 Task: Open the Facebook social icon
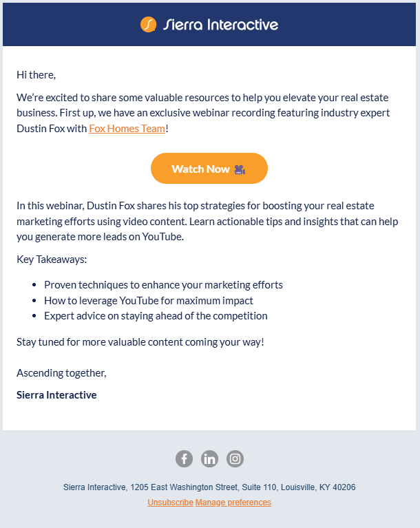(184, 458)
